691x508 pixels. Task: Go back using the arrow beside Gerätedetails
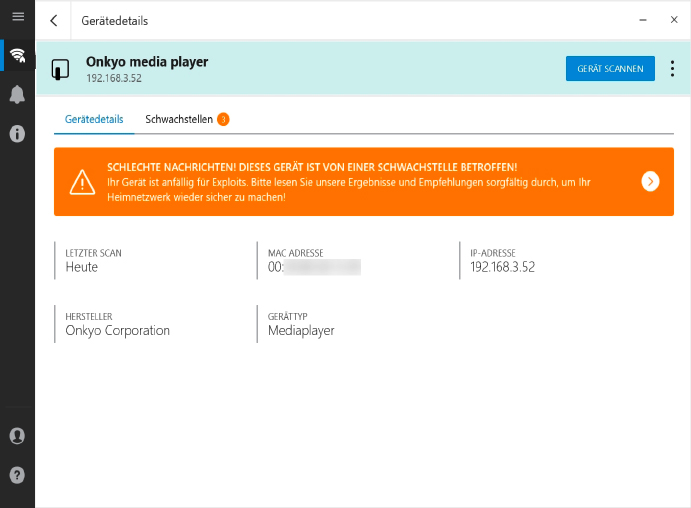(54, 20)
